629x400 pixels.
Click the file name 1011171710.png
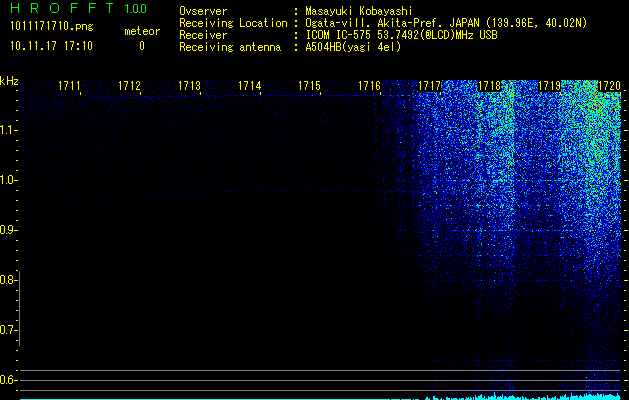tap(52, 26)
